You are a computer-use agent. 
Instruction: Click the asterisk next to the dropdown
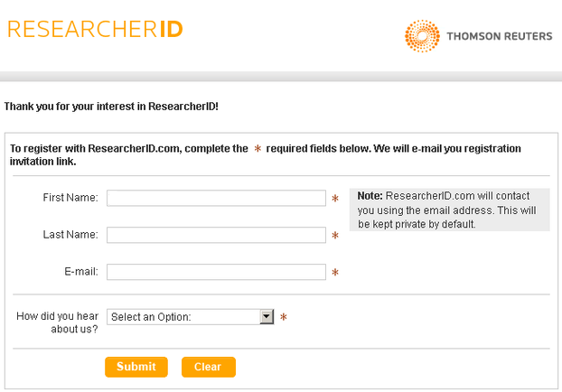pyautogui.click(x=284, y=318)
